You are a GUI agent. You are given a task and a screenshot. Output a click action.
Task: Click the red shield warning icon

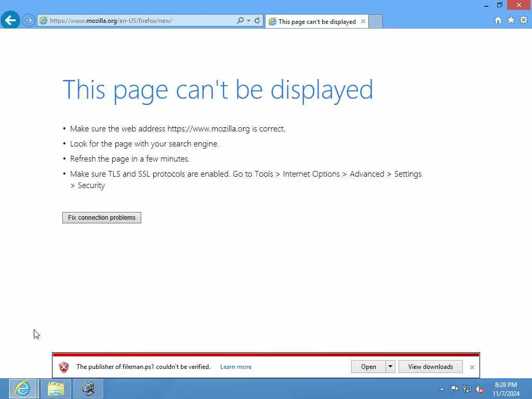pos(64,367)
